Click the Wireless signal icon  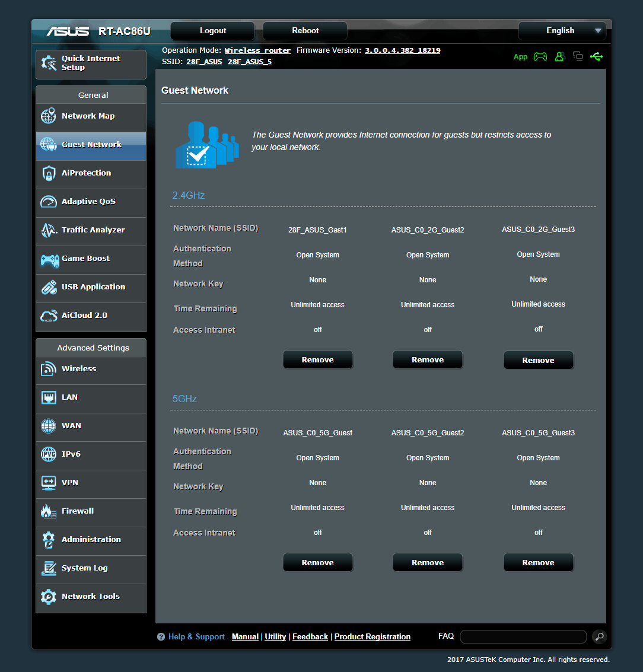pos(49,368)
